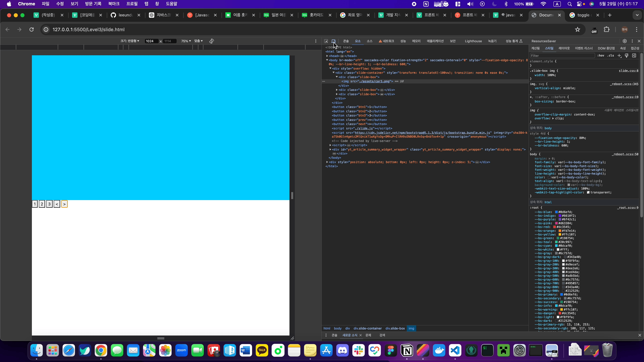644x362 pixels.
Task: Click the rotate device icon
Action: pos(211,41)
